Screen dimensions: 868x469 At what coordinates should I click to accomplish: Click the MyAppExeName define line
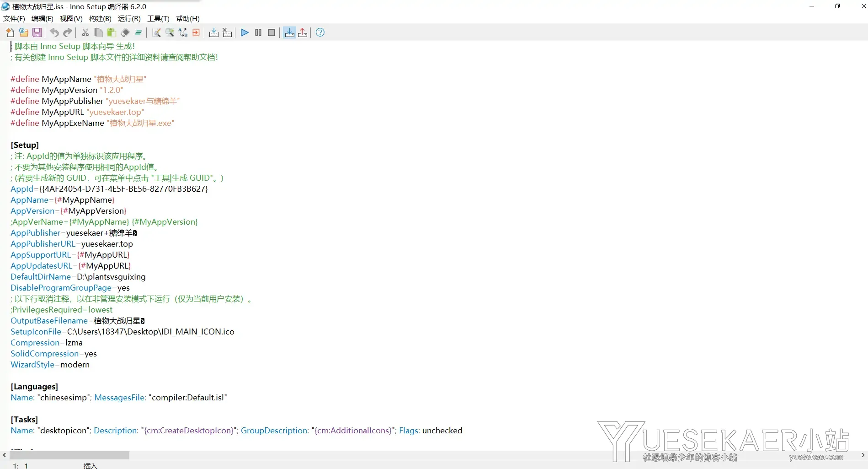point(92,123)
